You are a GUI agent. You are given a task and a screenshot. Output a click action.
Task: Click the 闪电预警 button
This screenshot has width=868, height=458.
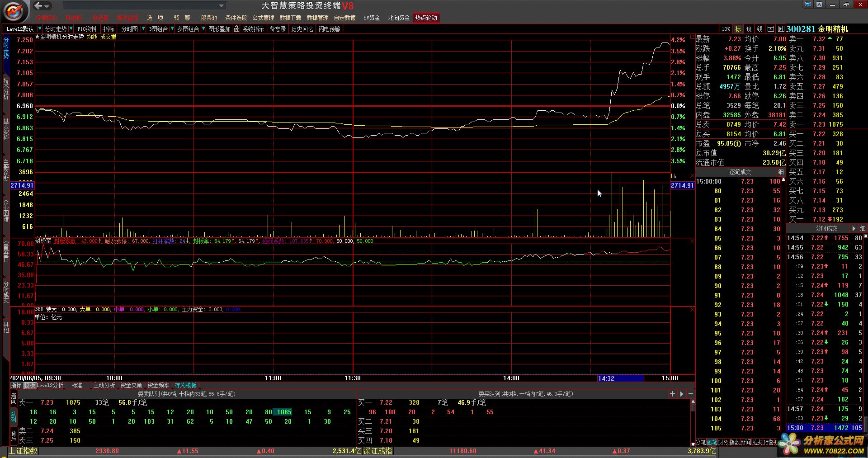pyautogui.click(x=329, y=29)
